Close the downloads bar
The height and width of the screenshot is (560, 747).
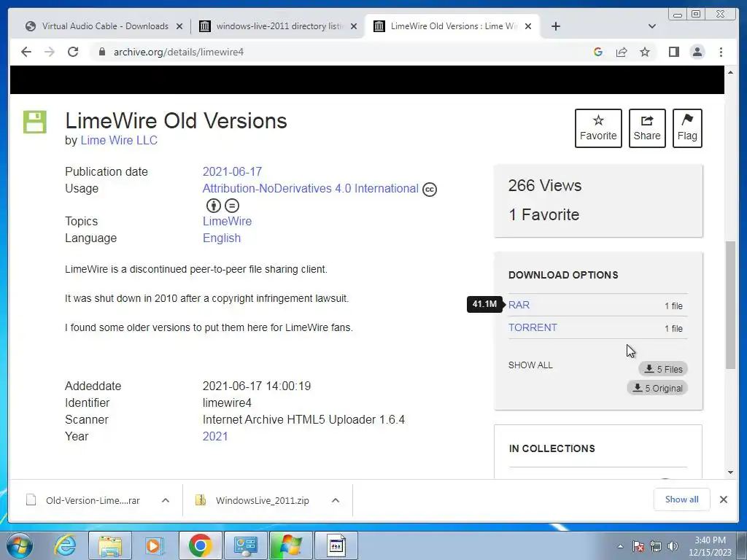click(723, 499)
